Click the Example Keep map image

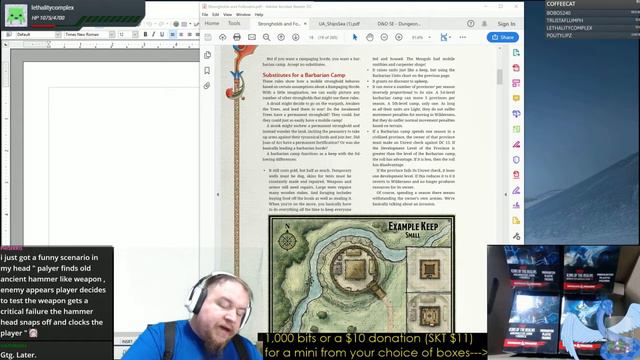click(362, 274)
